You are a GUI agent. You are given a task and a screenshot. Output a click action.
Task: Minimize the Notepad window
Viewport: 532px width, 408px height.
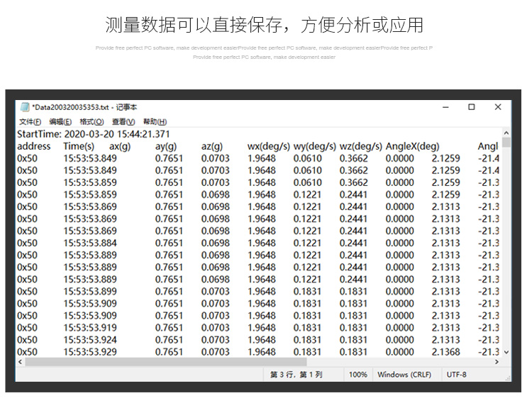(x=445, y=107)
